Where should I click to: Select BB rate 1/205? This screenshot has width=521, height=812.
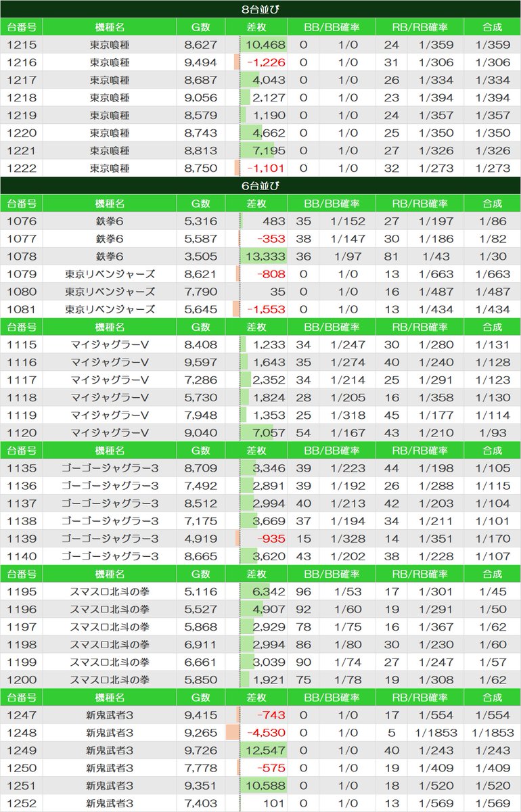coord(348,397)
